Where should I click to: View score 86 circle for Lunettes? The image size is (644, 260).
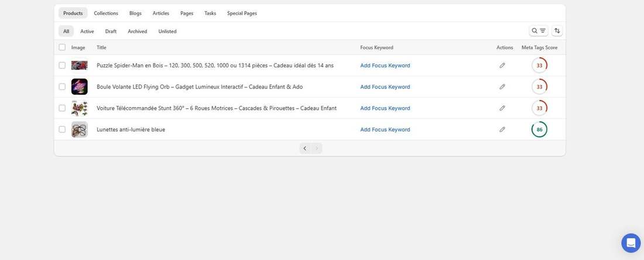[x=539, y=129]
